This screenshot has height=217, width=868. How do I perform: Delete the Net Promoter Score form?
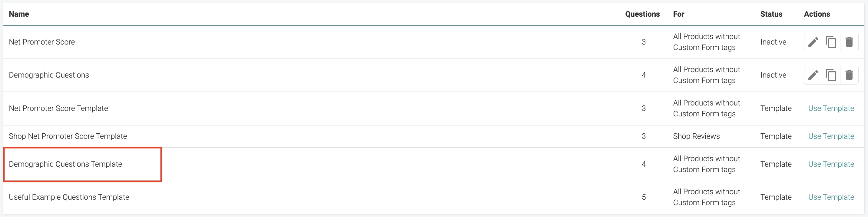850,42
